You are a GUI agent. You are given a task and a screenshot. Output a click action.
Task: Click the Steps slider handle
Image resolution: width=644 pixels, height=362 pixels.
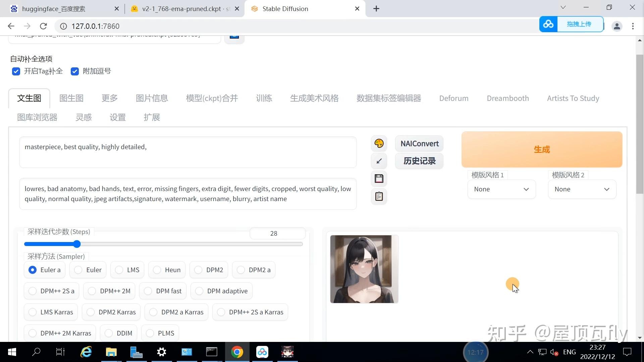tap(77, 244)
